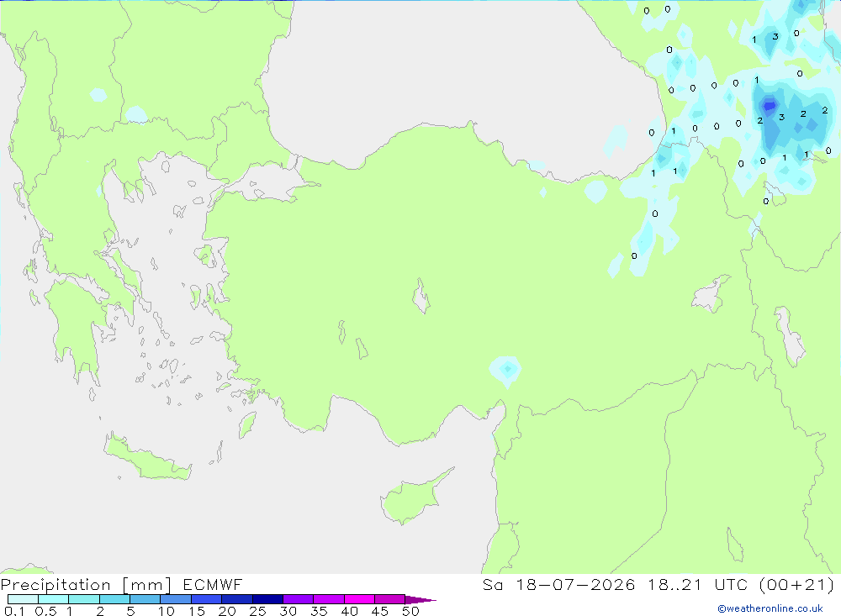This screenshot has height=616, width=841.
Task: Click the "Precipitation" title word
Action: 56,585
